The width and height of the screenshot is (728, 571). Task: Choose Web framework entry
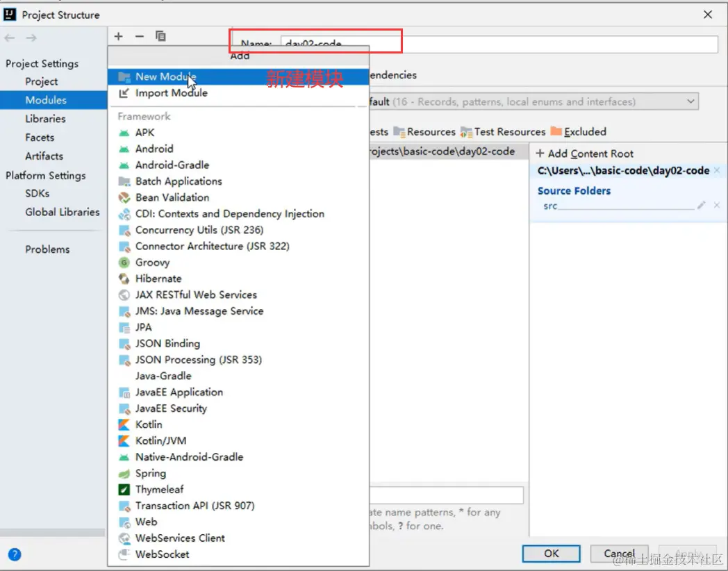point(238,522)
